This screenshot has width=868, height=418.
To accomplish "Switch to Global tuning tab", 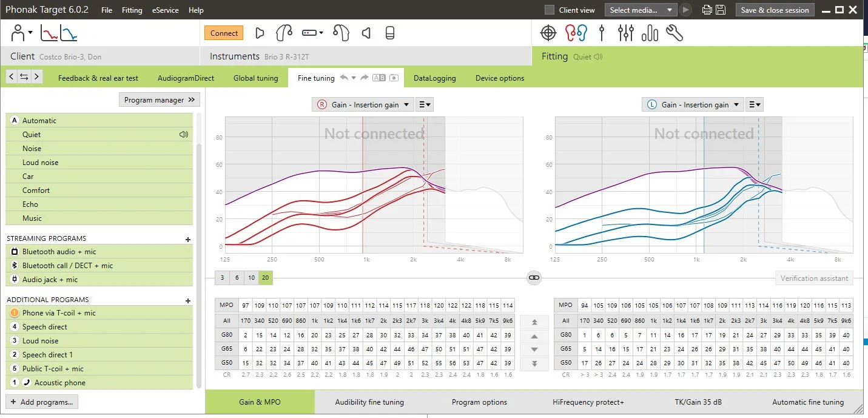I will 255,78.
